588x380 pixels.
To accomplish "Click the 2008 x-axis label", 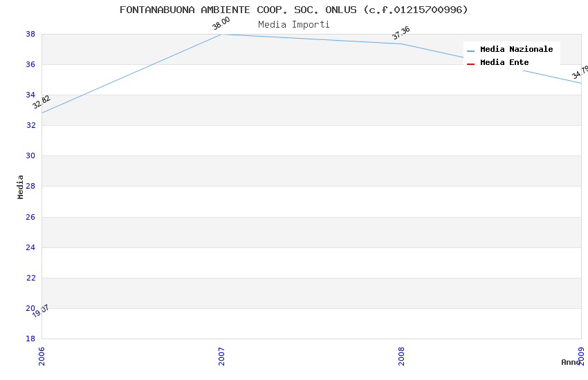I will coord(401,356).
